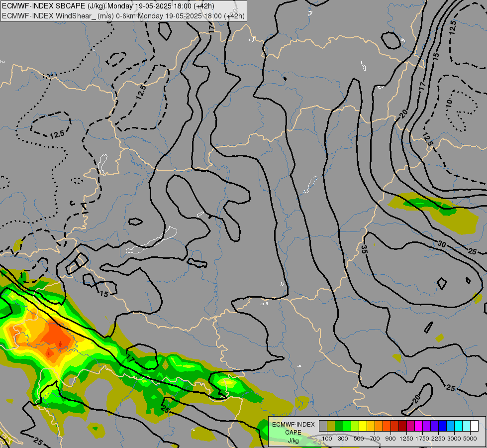Choose the indigo violet legend swatch

(x=434, y=426)
